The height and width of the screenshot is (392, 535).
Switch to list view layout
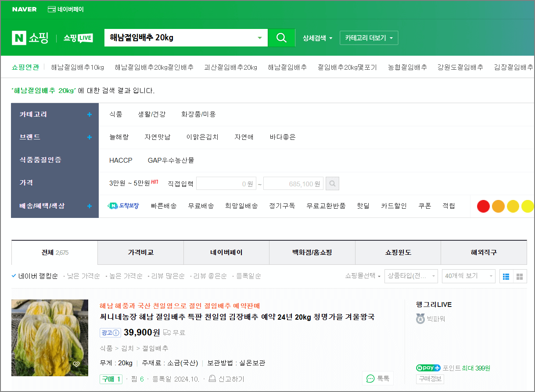coord(506,276)
